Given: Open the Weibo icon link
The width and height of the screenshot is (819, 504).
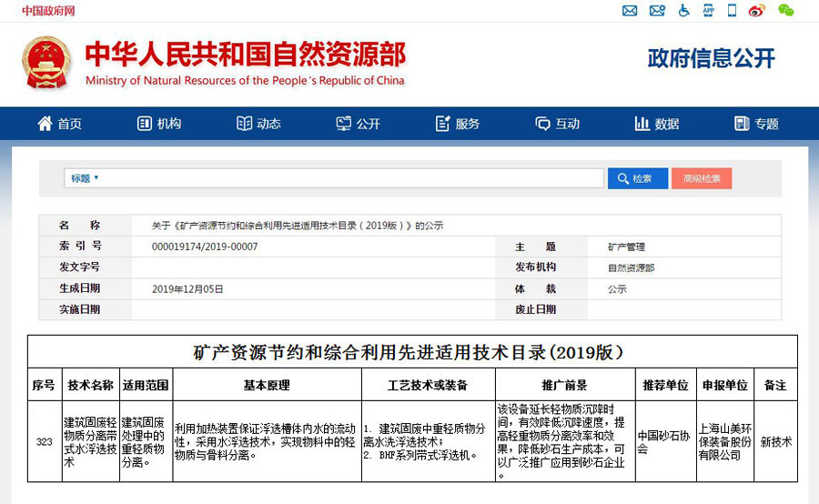Looking at the screenshot, I should [x=756, y=11].
